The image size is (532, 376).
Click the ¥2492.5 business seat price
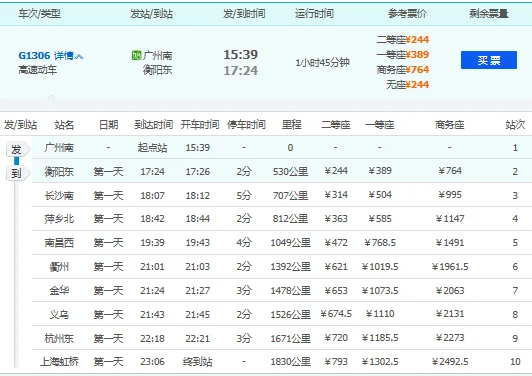click(450, 362)
